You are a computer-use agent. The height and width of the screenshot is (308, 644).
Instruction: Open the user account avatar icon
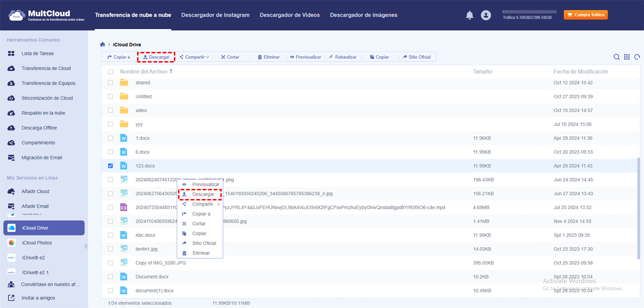pyautogui.click(x=486, y=15)
